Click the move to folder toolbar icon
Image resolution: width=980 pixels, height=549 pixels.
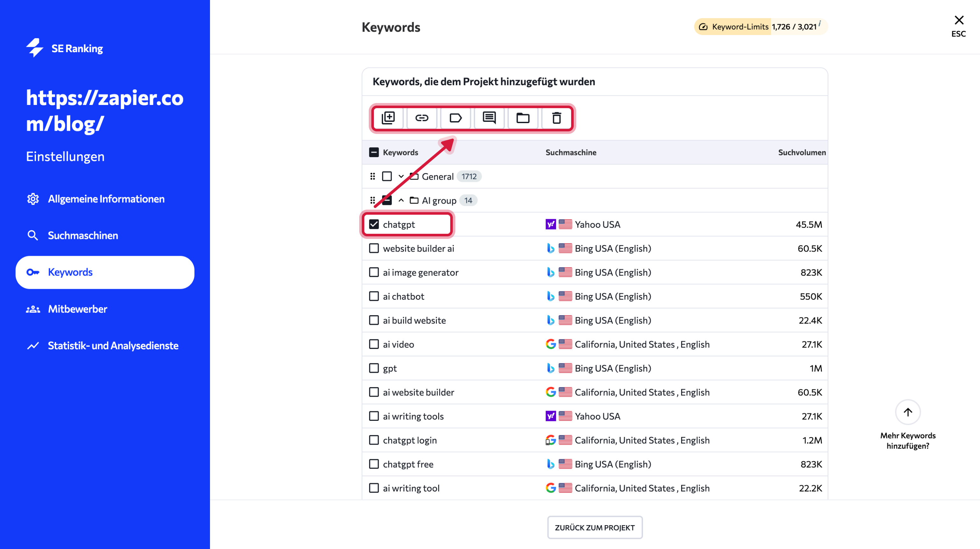[523, 118]
